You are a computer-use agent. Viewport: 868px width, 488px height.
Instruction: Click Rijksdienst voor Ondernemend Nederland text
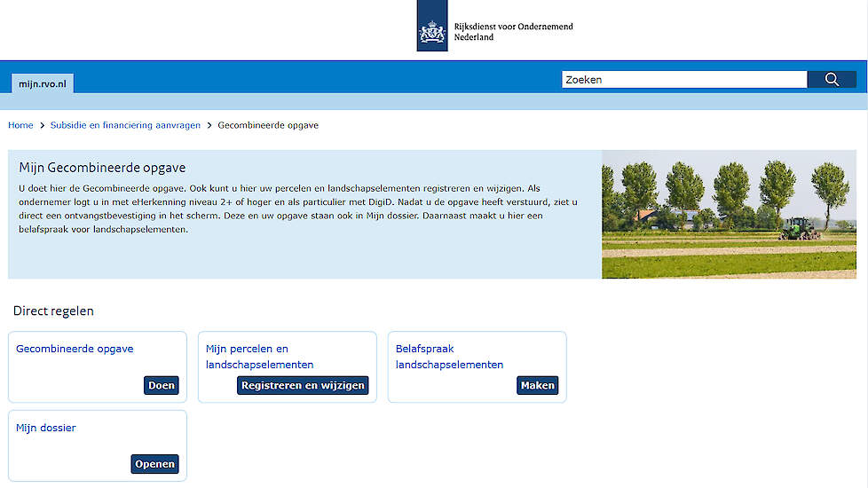click(x=514, y=32)
